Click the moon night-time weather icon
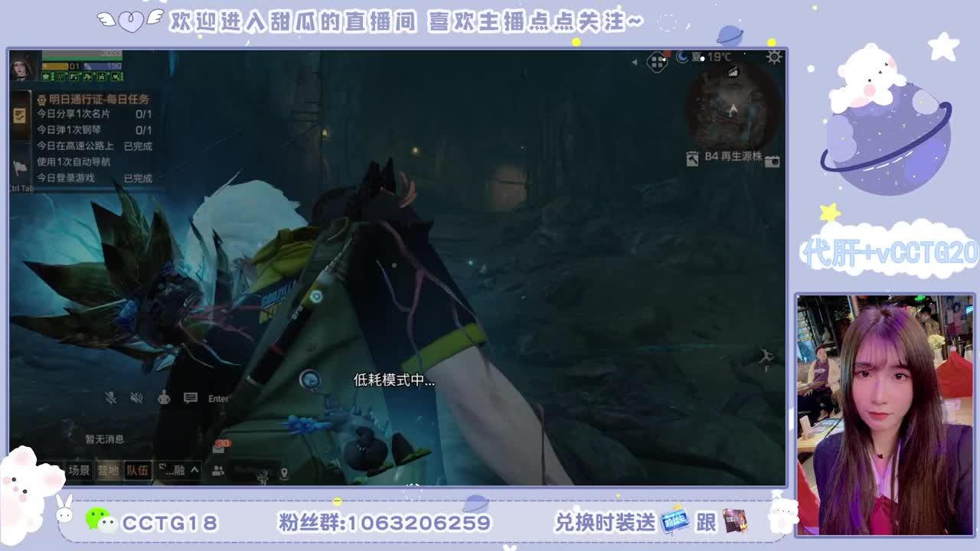The height and width of the screenshot is (551, 980). [681, 57]
